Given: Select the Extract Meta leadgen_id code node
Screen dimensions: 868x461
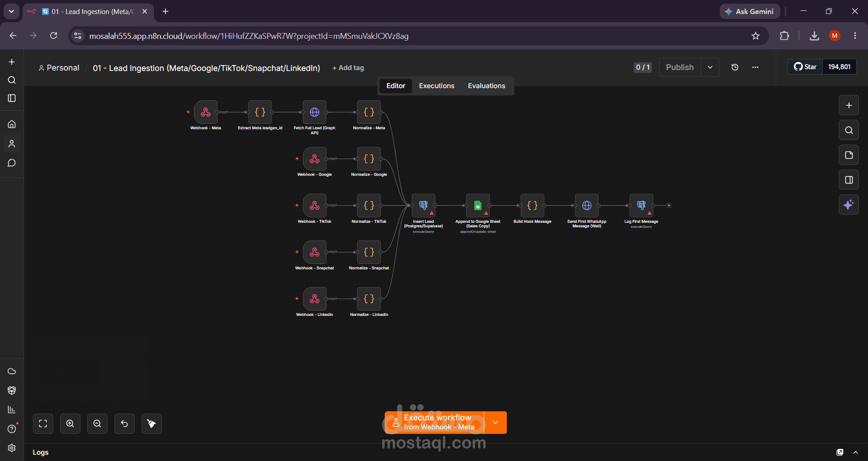Looking at the screenshot, I should 260,112.
